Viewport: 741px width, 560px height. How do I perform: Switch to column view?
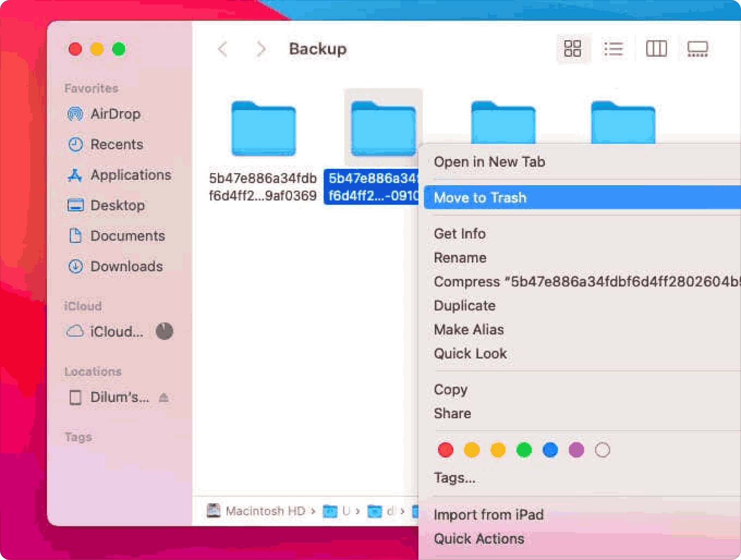[x=656, y=49]
